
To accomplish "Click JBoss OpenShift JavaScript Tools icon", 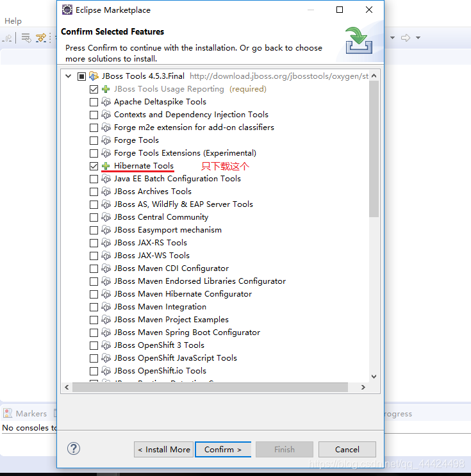I will (x=106, y=358).
